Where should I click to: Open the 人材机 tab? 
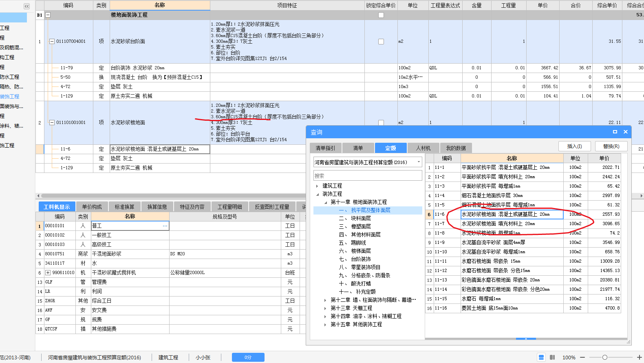pyautogui.click(x=423, y=148)
